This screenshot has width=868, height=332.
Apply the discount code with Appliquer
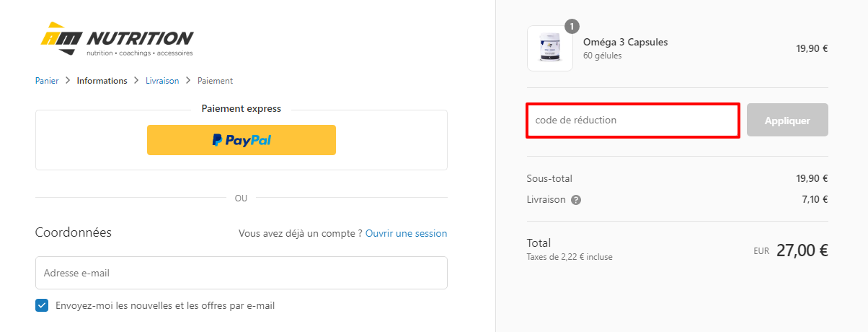coord(787,121)
